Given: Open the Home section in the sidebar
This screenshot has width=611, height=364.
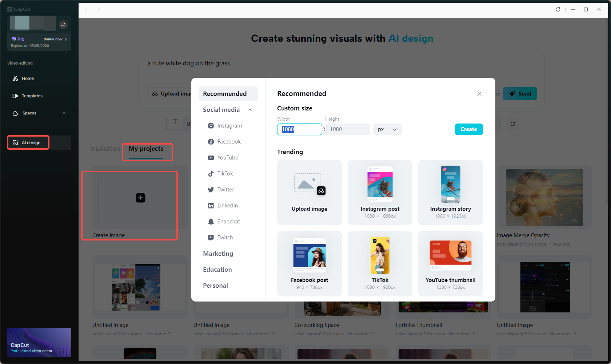Looking at the screenshot, I should [x=27, y=78].
